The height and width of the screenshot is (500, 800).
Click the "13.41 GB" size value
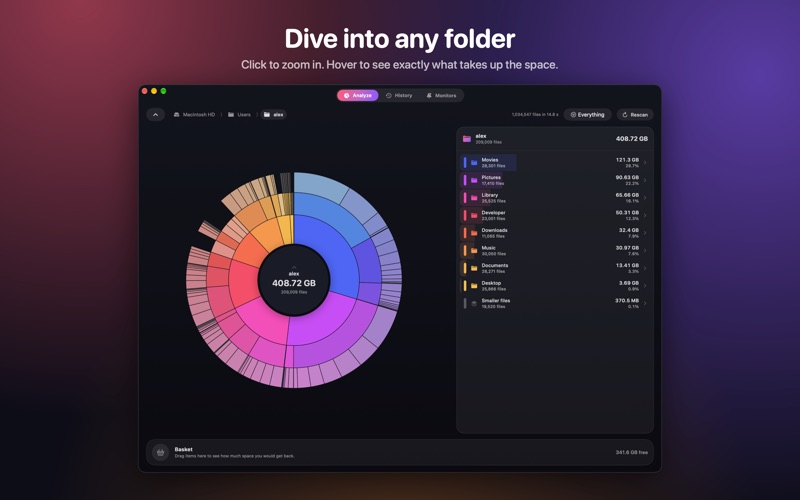coord(628,265)
